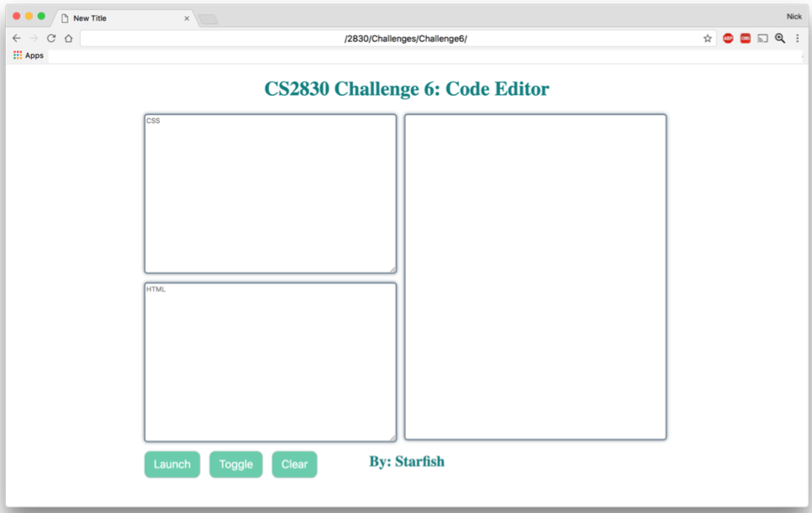Screen dimensions: 812x513
Task: Select the New Title browser tab
Action: coord(124,19)
